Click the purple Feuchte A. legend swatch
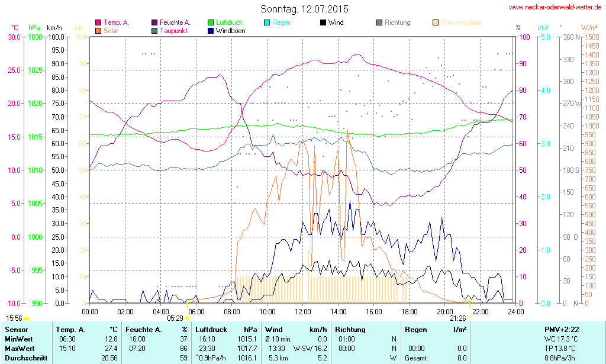The height and width of the screenshot is (364, 606). (155, 22)
